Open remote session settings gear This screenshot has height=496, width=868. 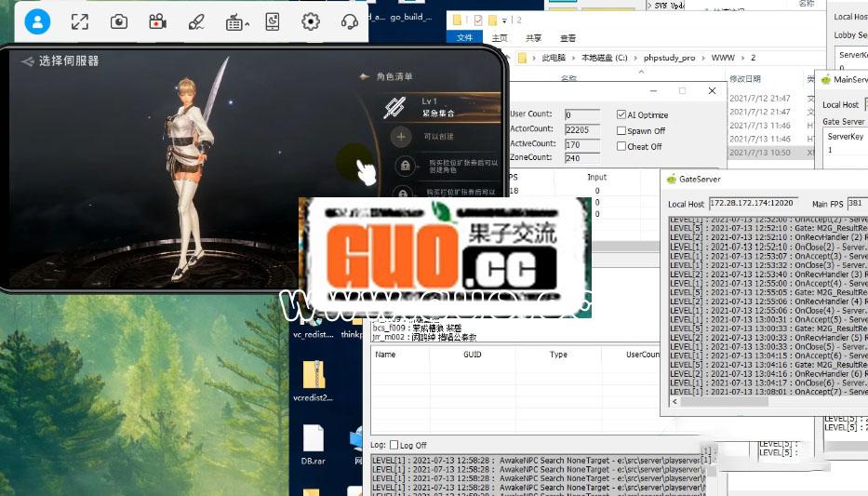(x=311, y=22)
